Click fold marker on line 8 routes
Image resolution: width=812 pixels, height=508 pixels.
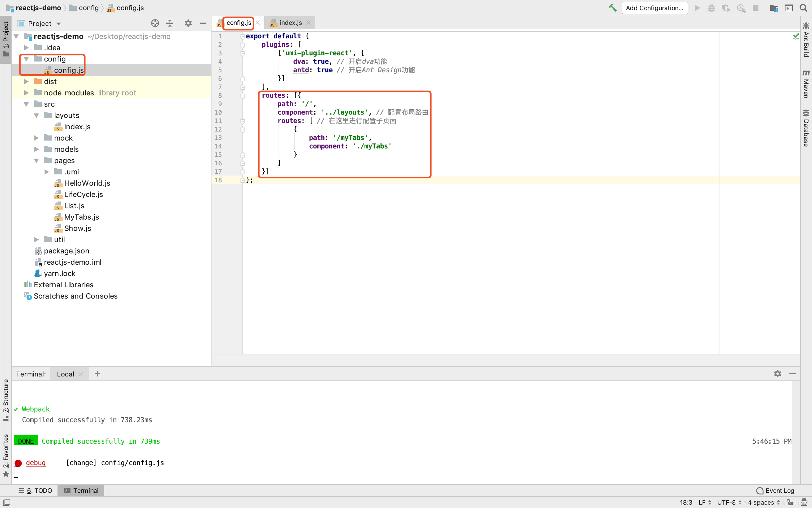[x=242, y=96]
